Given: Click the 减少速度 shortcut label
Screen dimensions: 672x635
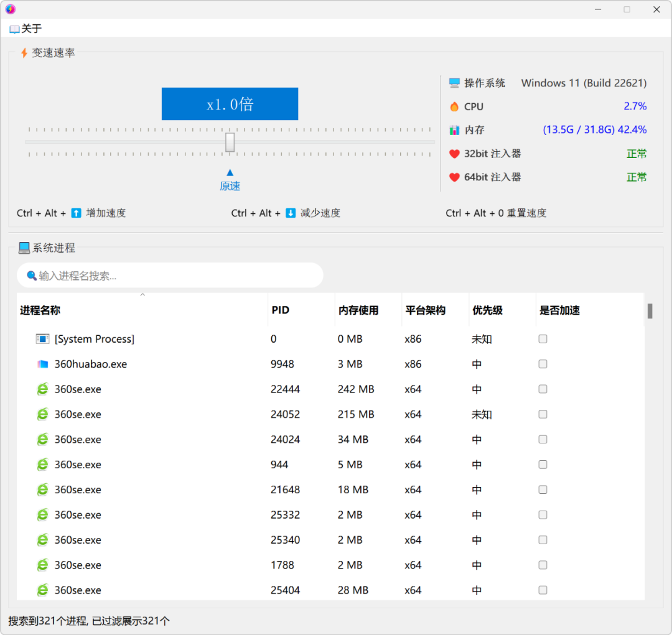Looking at the screenshot, I should click(x=320, y=213).
